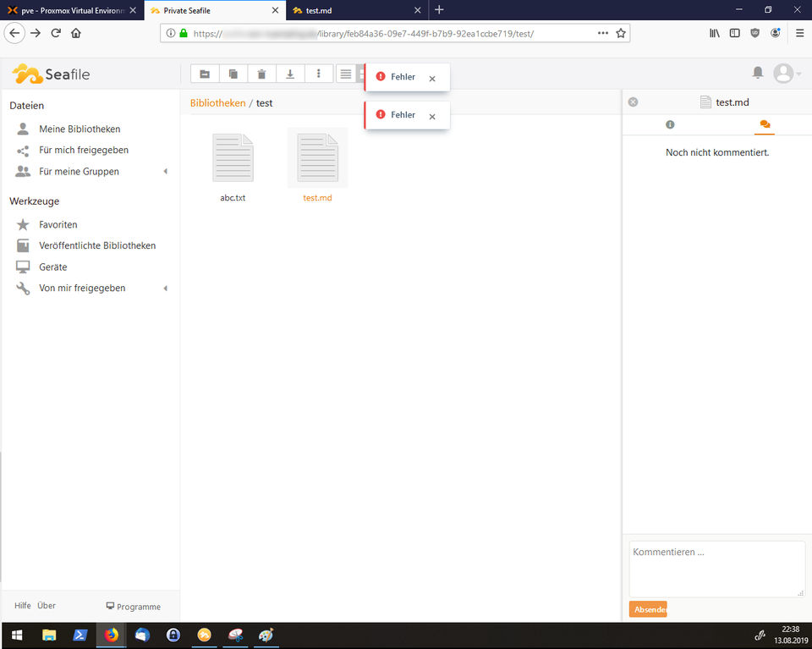This screenshot has width=812, height=649.
Task: Expand the Von mir freigegeben arrow
Action: point(166,288)
